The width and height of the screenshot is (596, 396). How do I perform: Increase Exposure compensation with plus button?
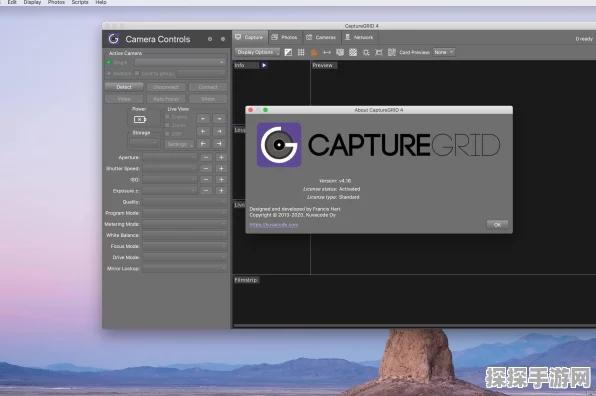point(221,190)
